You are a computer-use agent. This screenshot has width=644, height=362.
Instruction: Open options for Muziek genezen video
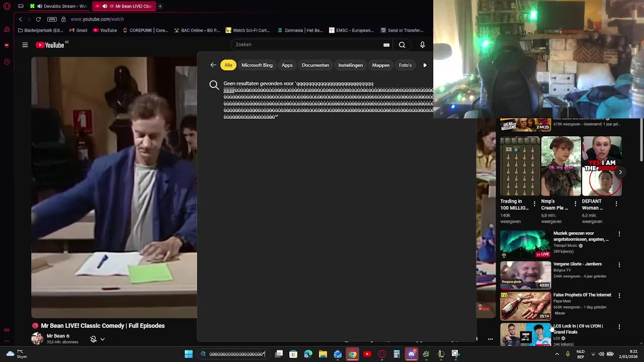pos(619,234)
